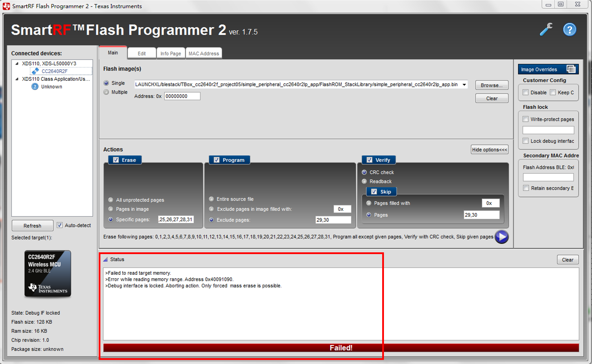Switch to the Edit tab

pos(142,53)
